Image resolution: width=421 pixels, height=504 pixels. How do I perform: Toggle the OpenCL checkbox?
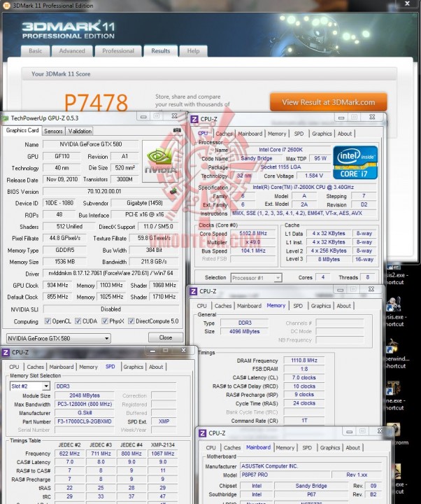tap(48, 321)
